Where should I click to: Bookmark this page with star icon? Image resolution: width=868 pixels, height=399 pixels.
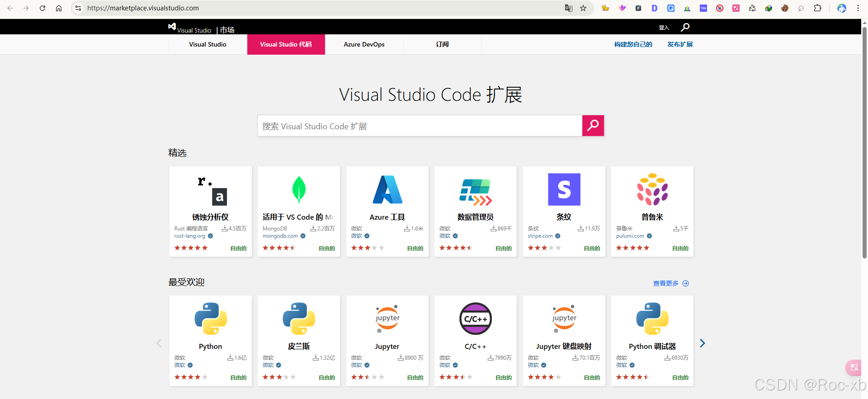coord(583,8)
